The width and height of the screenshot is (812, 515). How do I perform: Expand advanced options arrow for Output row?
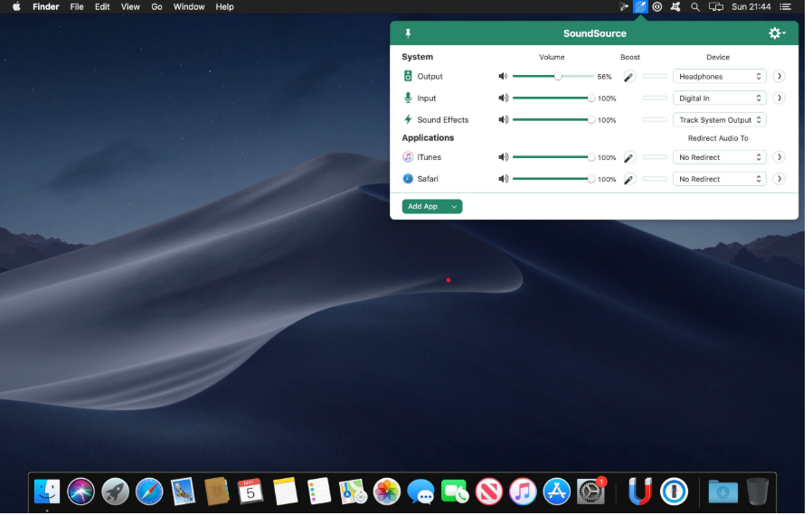tap(779, 77)
